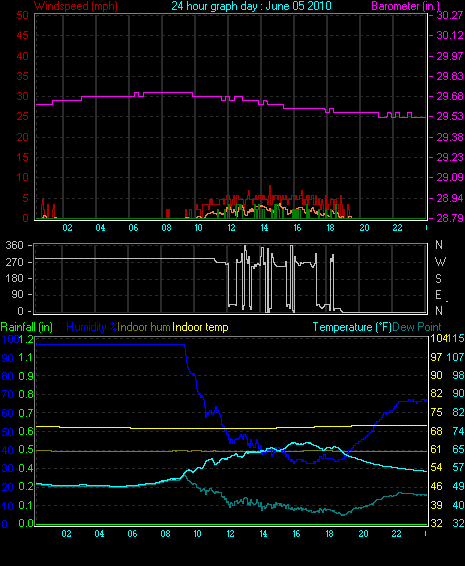Screen dimensions: 465x566
Task: Click the magenta 'Barometer (in.)' title
Action: [x=405, y=6]
